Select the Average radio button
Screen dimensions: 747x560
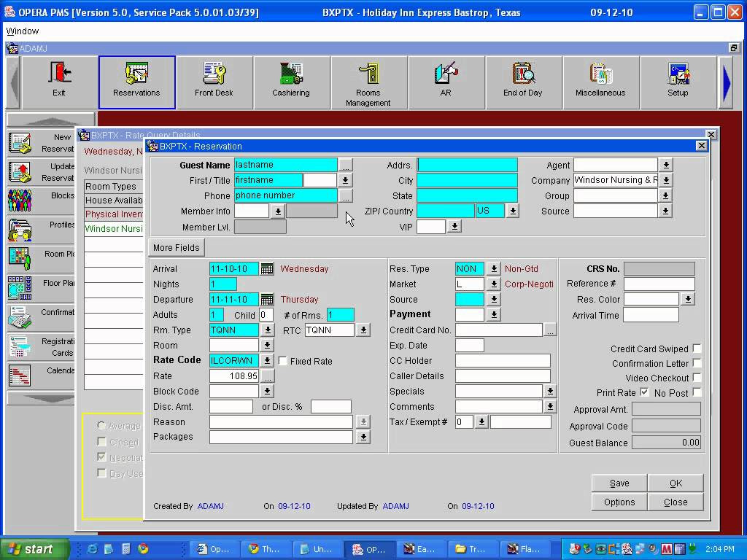[x=101, y=425]
